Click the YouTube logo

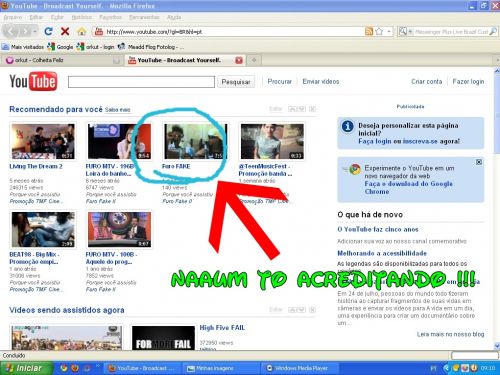click(x=33, y=81)
